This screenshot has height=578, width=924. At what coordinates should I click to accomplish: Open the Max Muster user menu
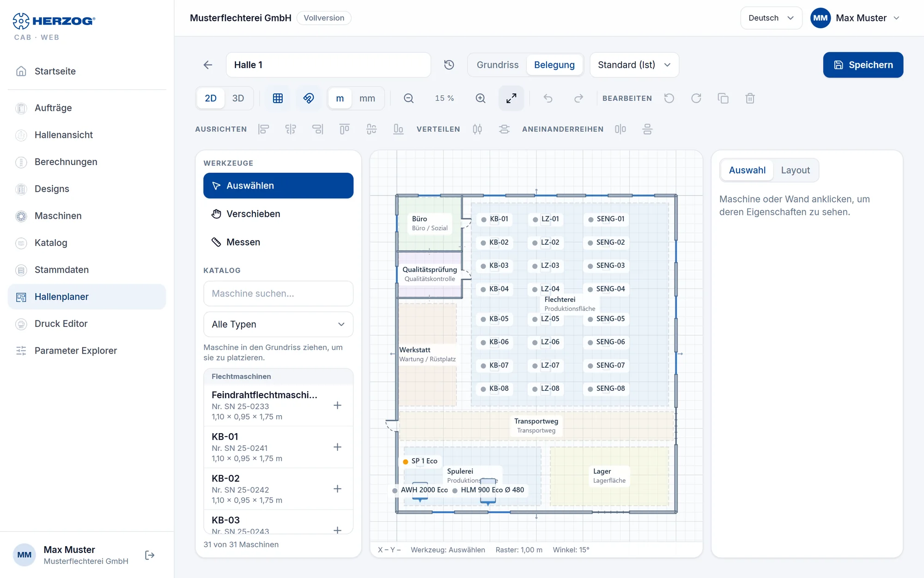(856, 18)
